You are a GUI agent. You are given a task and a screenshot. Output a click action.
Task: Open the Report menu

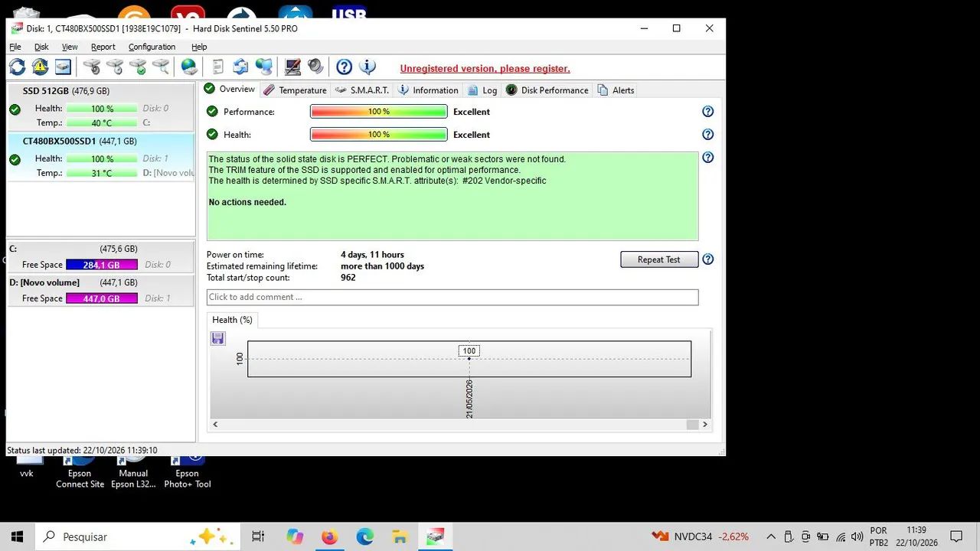(x=103, y=47)
